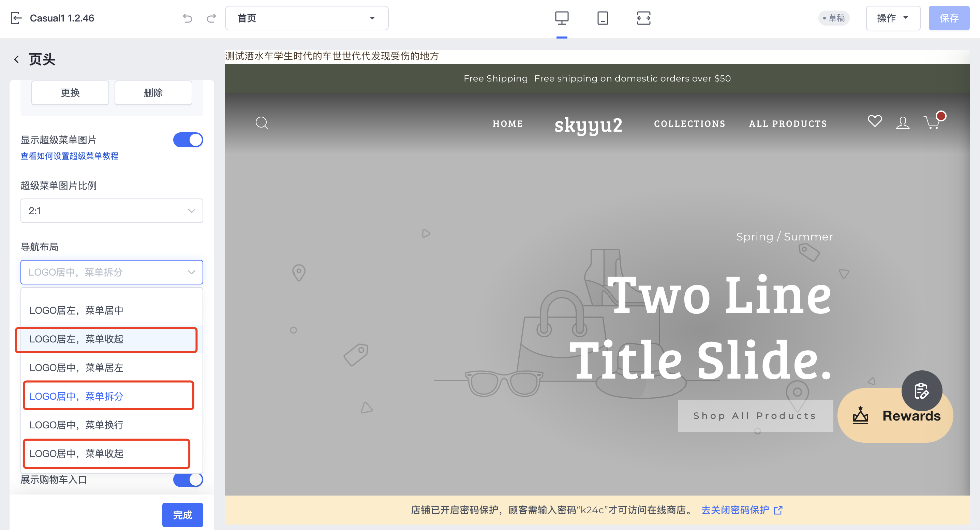Click 去关闭密码保护 link
The height and width of the screenshot is (530, 980).
734,510
